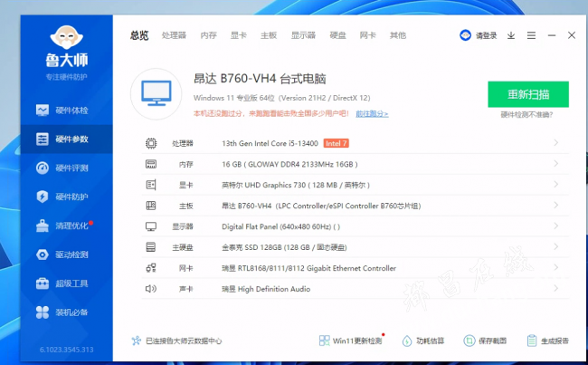Click the 前往跑分> link
The image size is (588, 365).
tap(372, 113)
